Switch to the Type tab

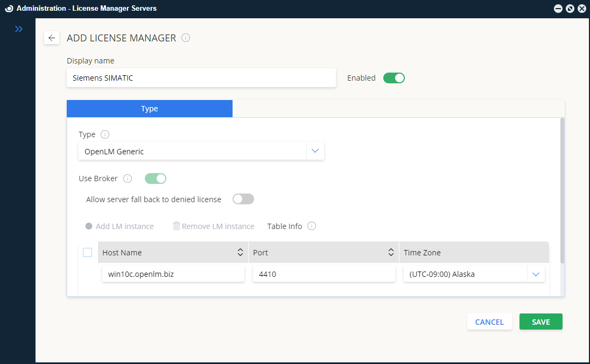pos(149,108)
